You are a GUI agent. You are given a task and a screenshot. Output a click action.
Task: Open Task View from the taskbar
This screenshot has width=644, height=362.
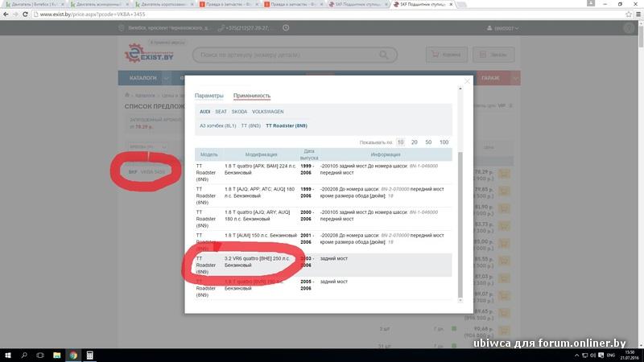pyautogui.click(x=40, y=356)
